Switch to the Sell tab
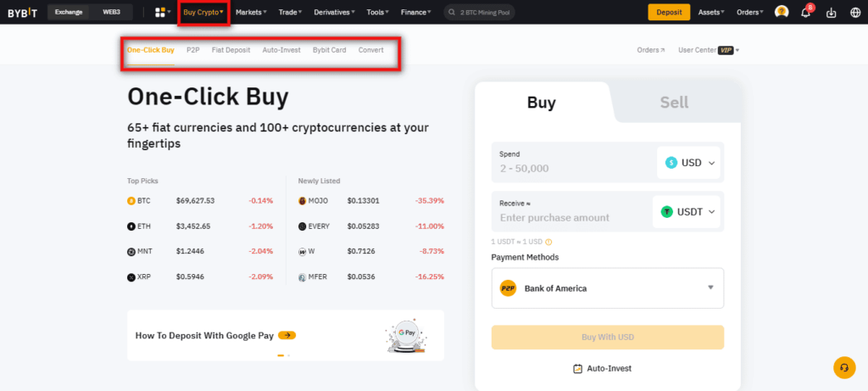This screenshot has height=391, width=868. pos(674,103)
